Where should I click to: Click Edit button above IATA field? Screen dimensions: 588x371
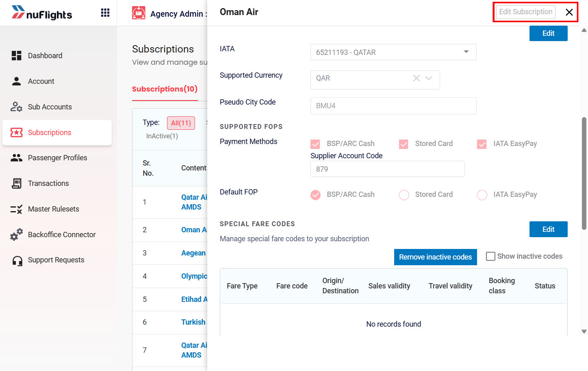(549, 33)
